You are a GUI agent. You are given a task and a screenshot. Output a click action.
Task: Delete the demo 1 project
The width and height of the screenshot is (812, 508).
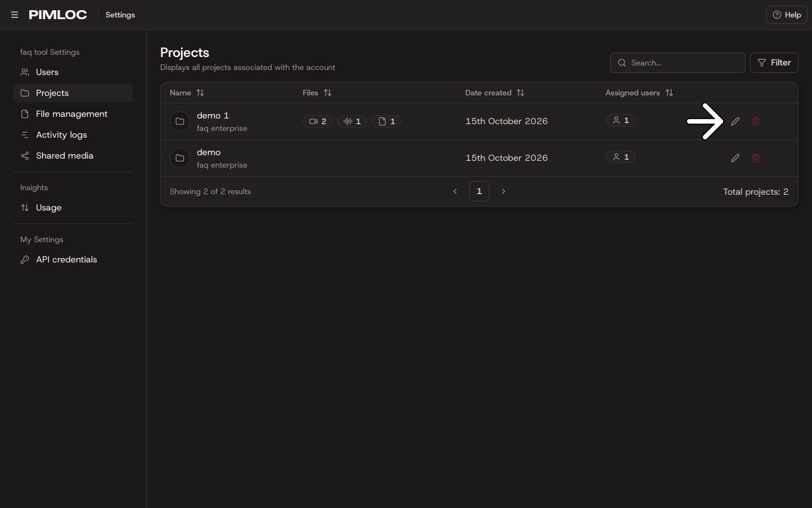tap(756, 121)
